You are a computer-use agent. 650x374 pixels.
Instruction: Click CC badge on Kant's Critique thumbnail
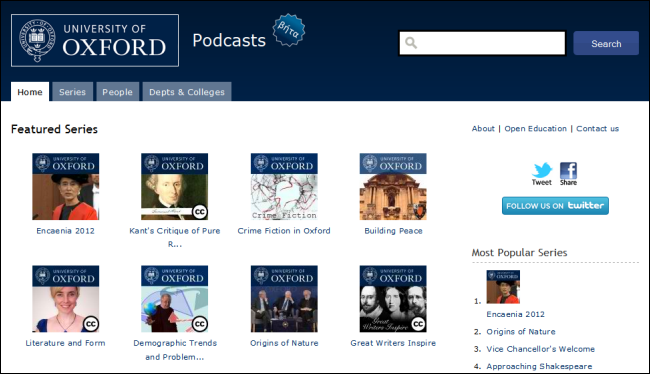pyautogui.click(x=200, y=212)
